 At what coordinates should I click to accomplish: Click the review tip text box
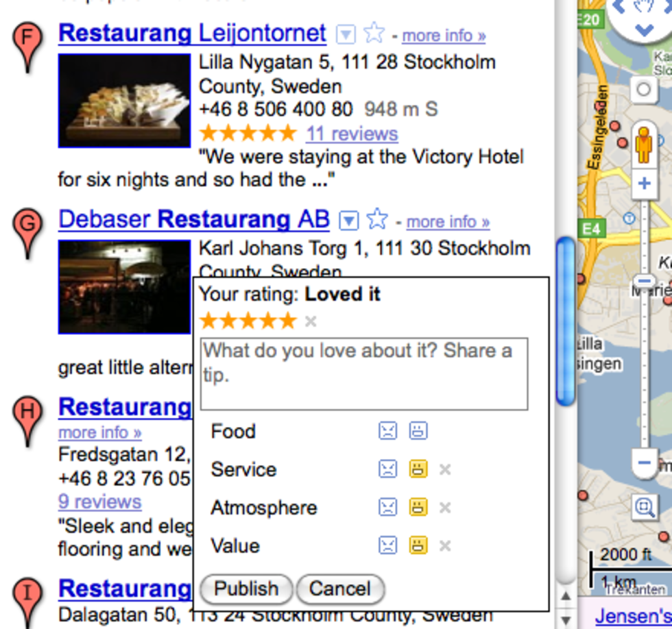tap(364, 374)
